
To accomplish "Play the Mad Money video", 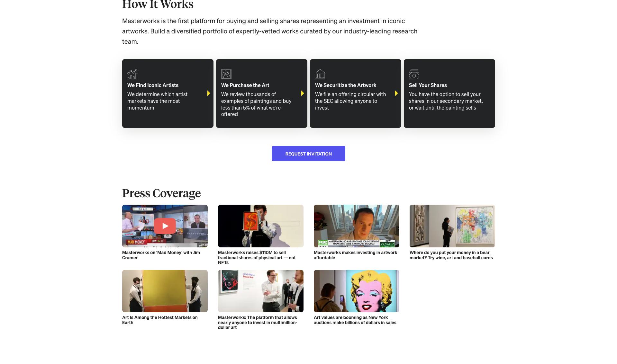I will pos(165,226).
